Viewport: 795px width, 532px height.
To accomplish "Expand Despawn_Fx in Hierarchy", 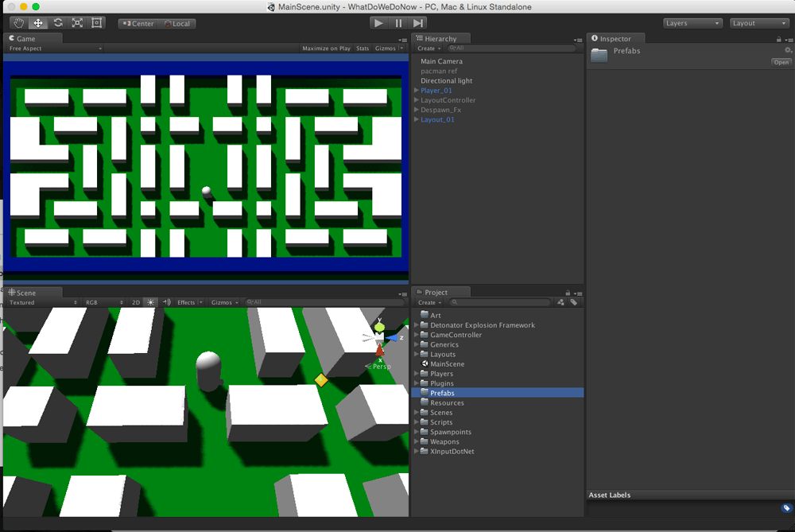I will click(417, 110).
